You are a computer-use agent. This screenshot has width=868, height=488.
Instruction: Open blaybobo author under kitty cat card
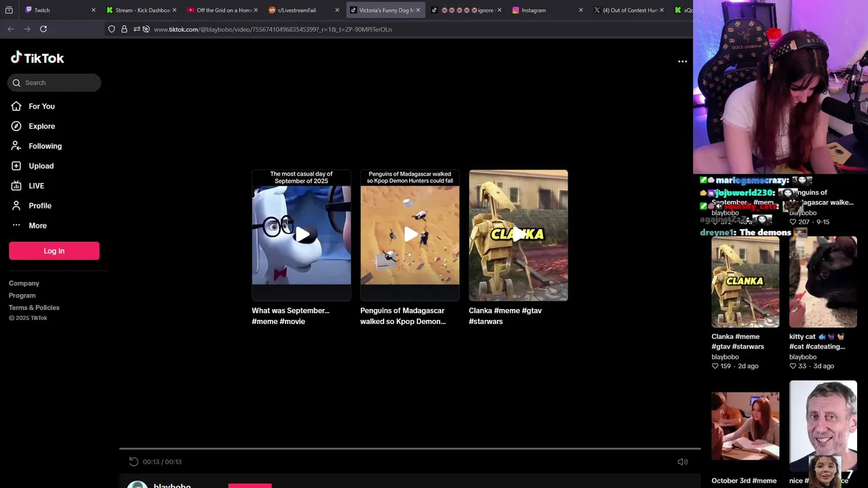click(x=803, y=357)
